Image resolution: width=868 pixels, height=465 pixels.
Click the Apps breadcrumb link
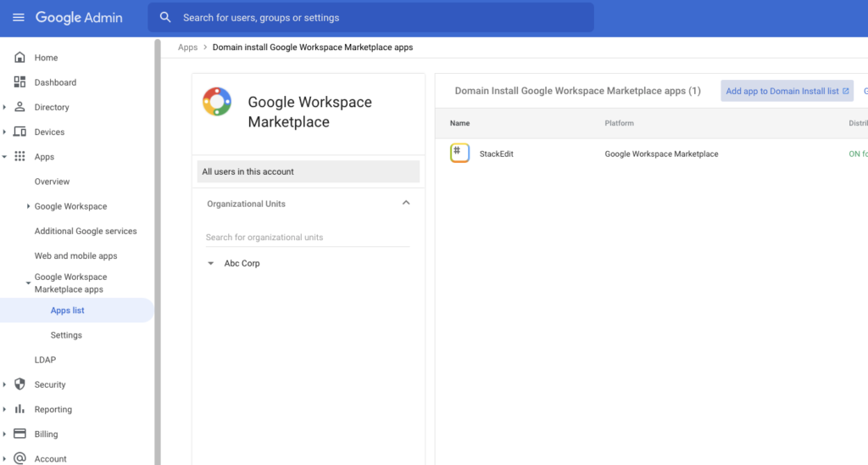point(187,48)
